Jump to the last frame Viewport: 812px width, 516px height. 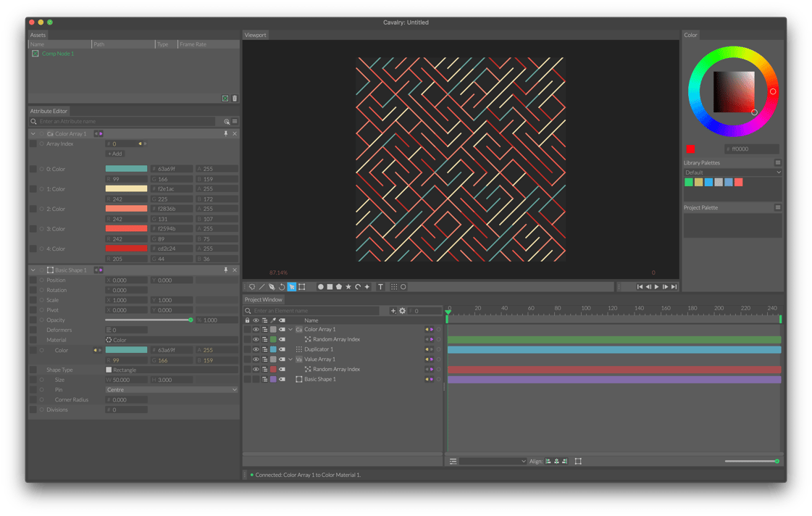click(x=674, y=286)
